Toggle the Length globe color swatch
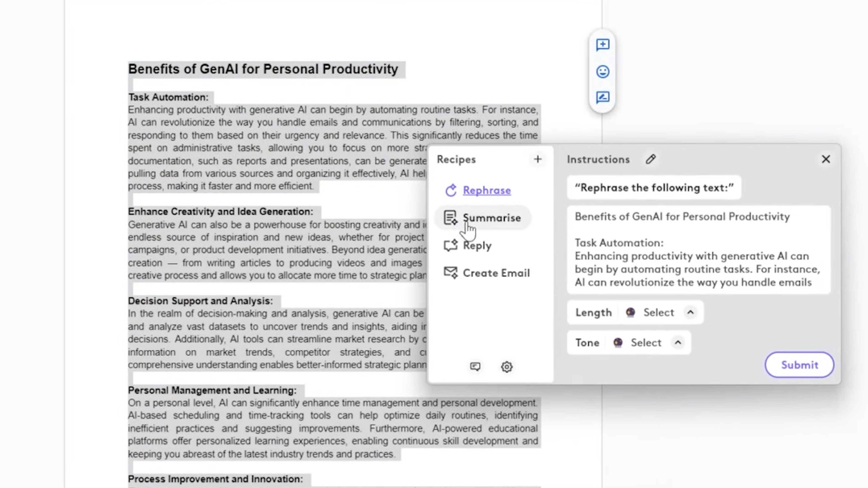 tap(630, 312)
